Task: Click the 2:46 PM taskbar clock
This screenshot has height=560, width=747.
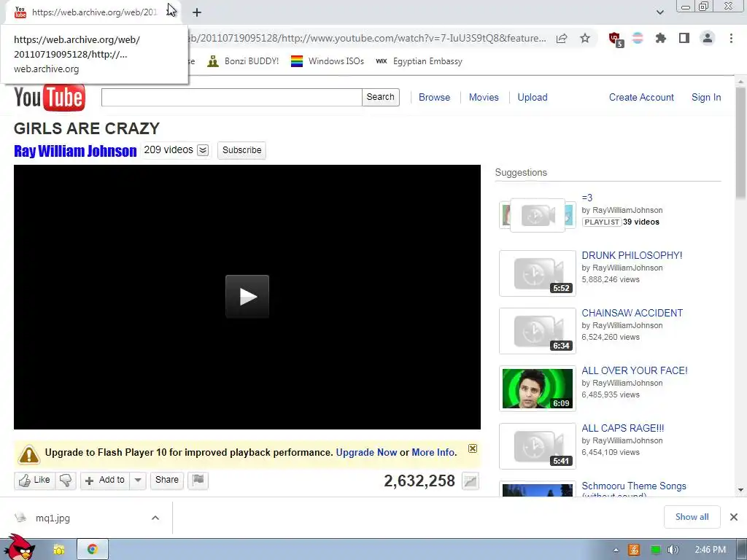Action: (710, 550)
